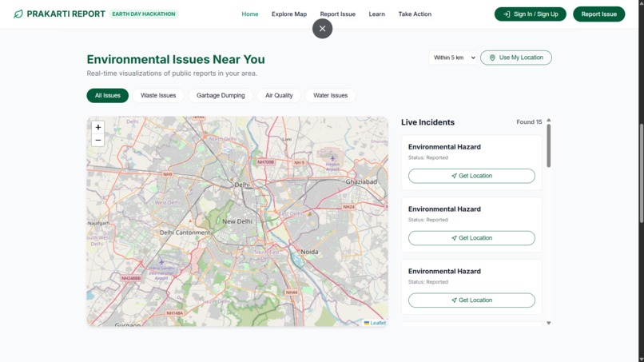The image size is (644, 362).
Task: Get Location for third Environmental Hazard
Action: 471,300
